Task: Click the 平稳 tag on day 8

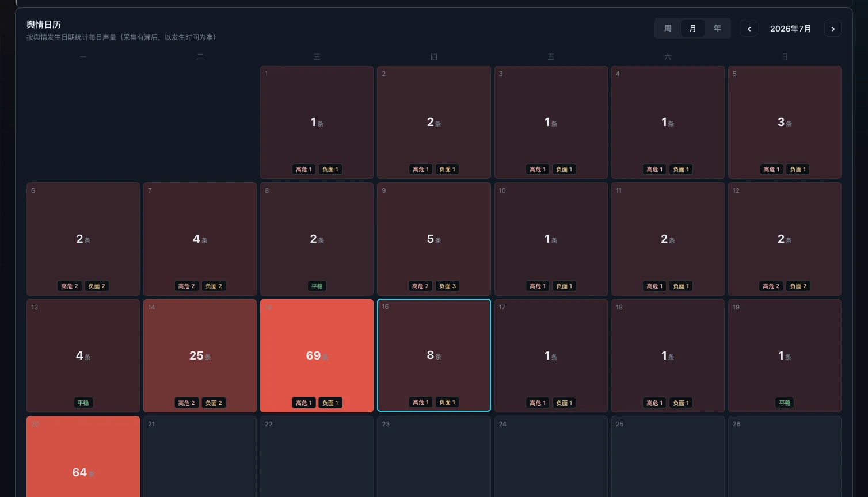Action: click(317, 286)
